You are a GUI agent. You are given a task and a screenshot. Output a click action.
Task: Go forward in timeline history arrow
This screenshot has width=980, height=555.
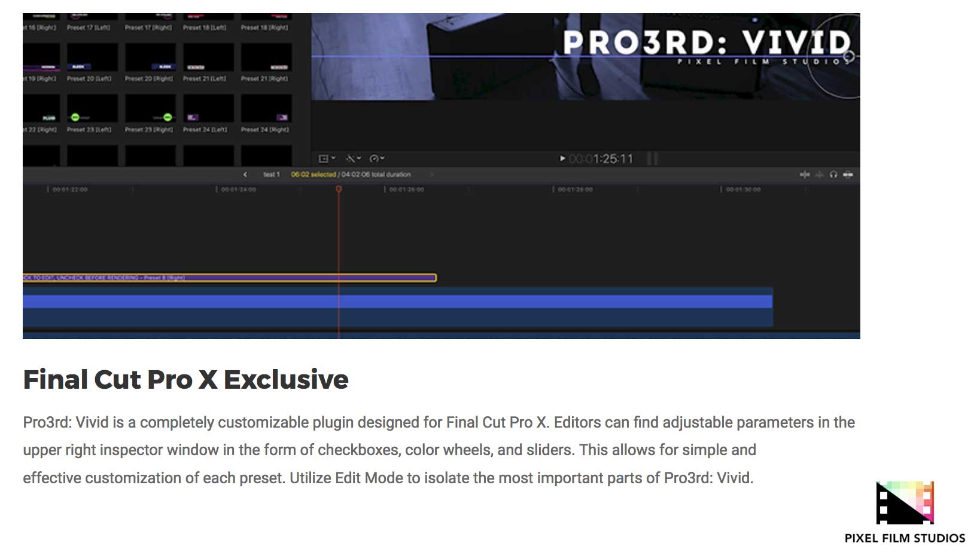[431, 175]
